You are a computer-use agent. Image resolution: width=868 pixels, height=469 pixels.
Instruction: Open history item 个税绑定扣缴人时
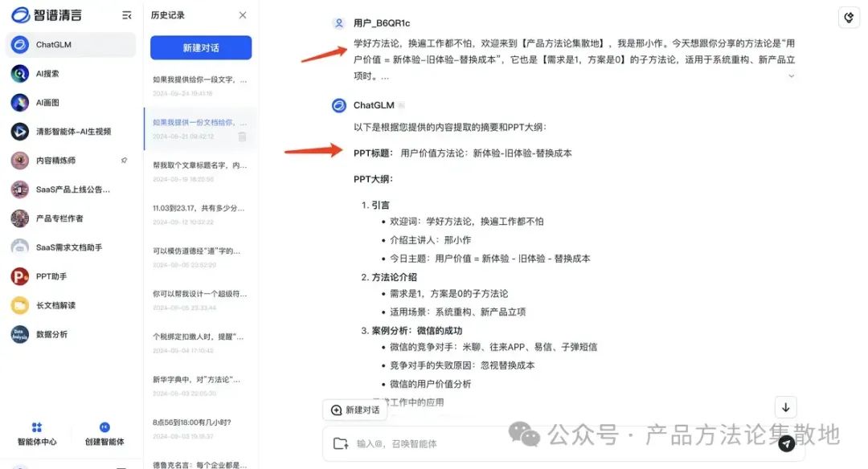click(x=200, y=343)
